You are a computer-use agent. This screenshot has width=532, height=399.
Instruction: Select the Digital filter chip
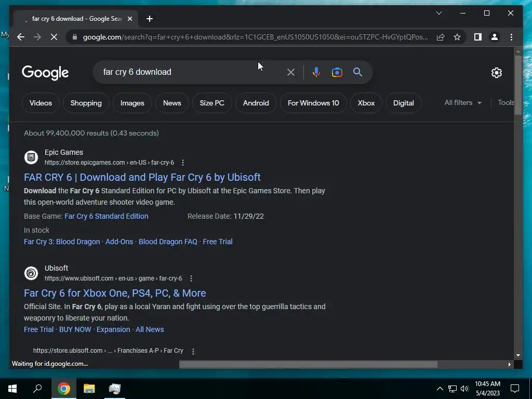[403, 103]
